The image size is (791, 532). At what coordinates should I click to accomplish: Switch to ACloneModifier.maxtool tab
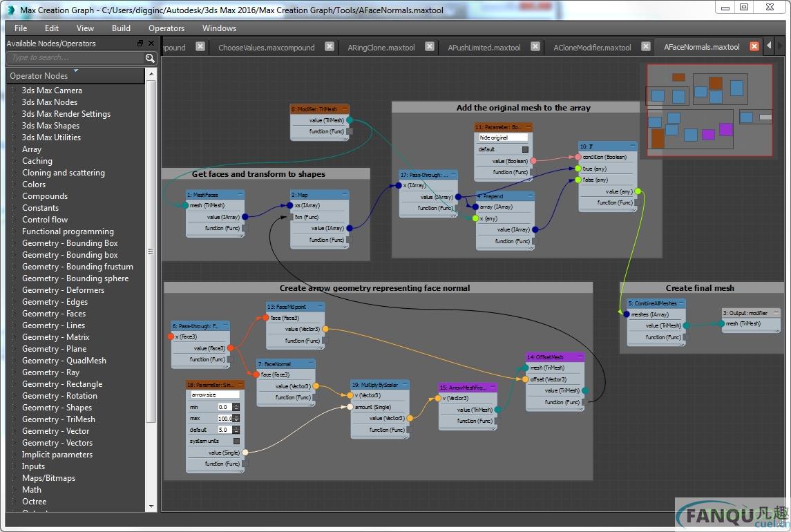(592, 48)
